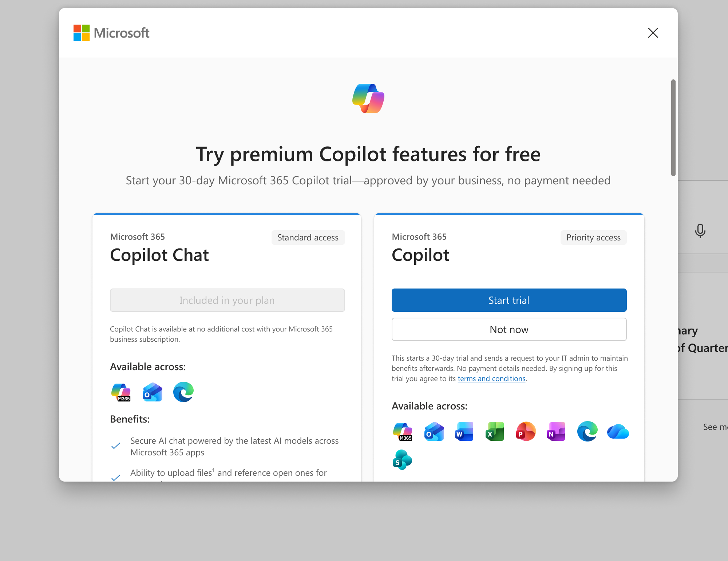Click the PowerPoint icon
This screenshot has height=561, width=728.
(x=526, y=432)
